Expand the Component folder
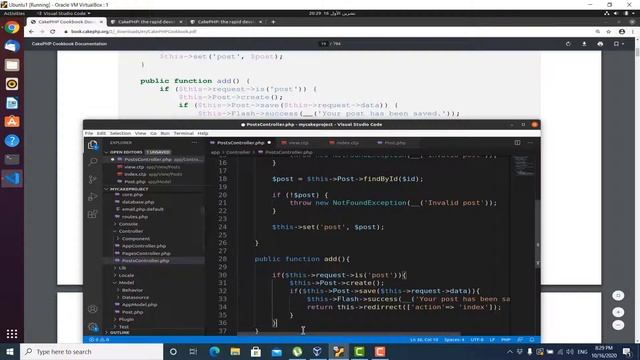Screen dimensions: 640x360 [136, 238]
